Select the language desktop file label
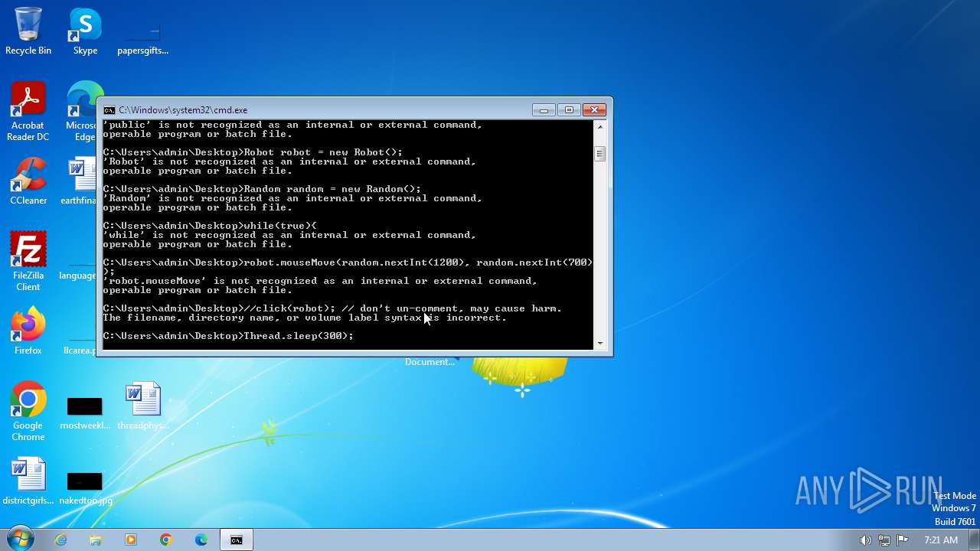The height and width of the screenshot is (551, 980). pos(77,275)
